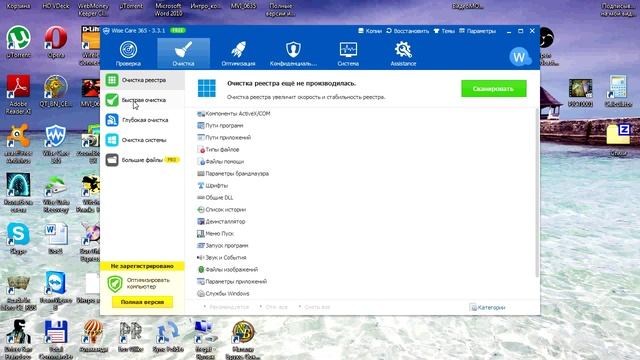Select Деинсталлятор row
This screenshot has width=640, height=360.
tap(221, 222)
